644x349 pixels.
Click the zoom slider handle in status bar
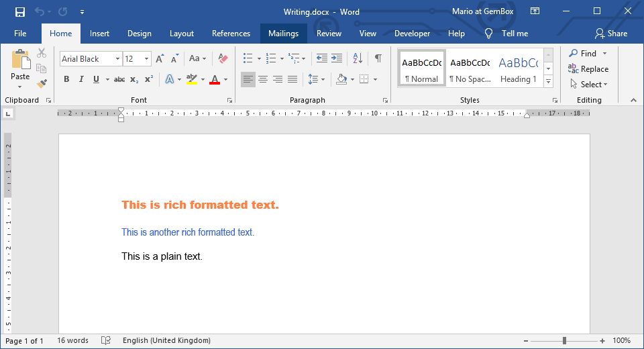coord(565,341)
